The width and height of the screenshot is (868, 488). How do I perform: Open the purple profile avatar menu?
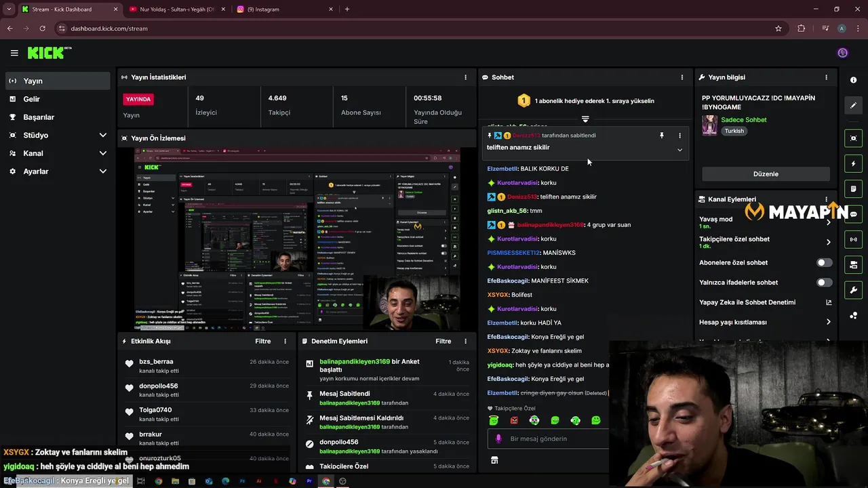tap(842, 53)
